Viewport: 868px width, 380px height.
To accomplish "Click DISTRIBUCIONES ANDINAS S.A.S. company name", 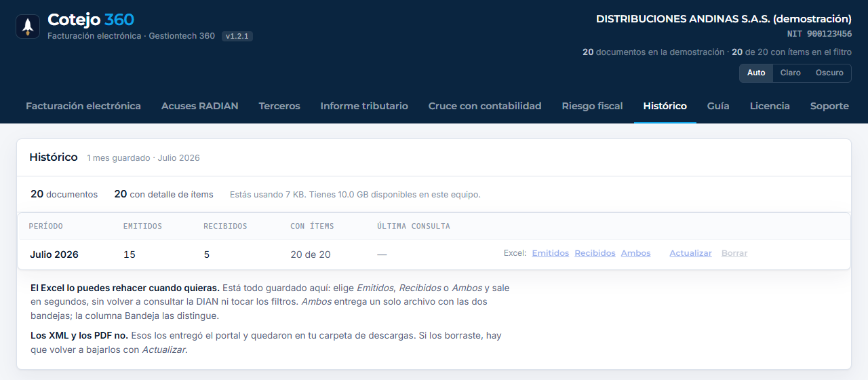I will pos(724,19).
